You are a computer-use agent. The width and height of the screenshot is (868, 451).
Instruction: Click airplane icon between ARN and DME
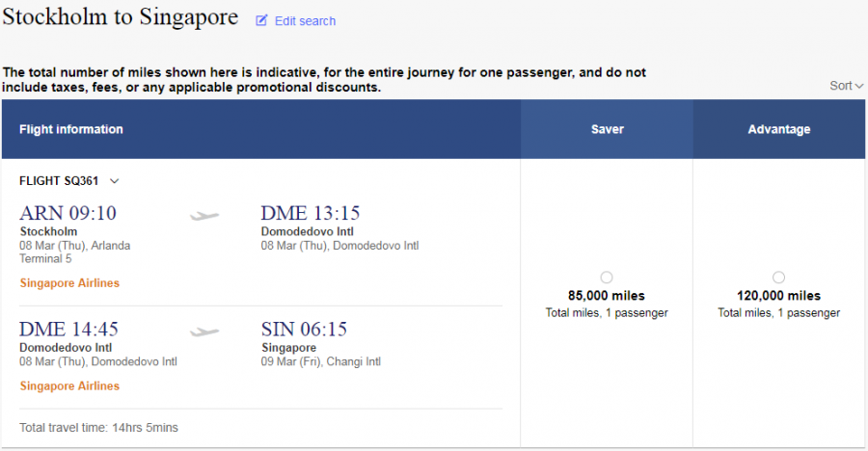coord(204,215)
